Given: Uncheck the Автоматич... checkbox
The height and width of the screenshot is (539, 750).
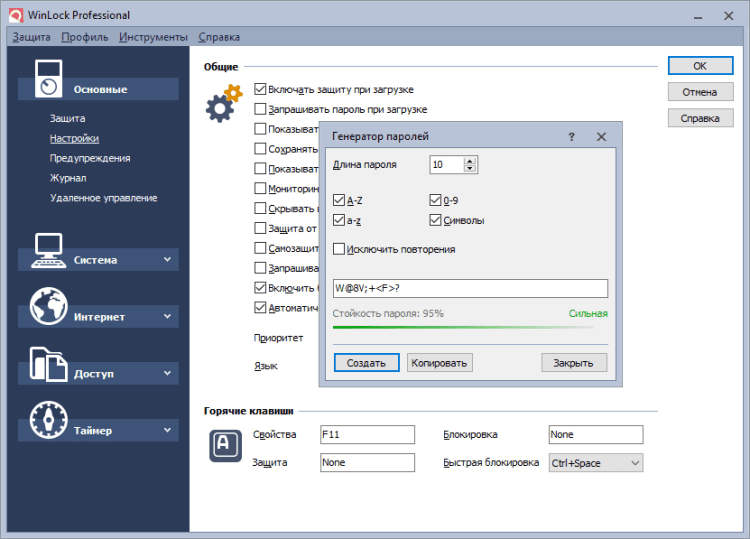Looking at the screenshot, I should [x=260, y=308].
